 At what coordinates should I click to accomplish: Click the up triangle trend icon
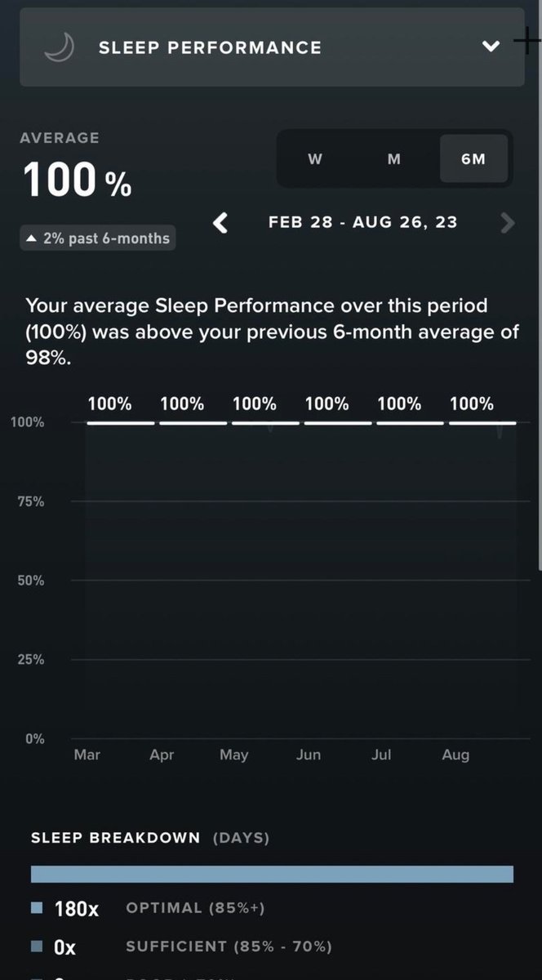point(32,238)
